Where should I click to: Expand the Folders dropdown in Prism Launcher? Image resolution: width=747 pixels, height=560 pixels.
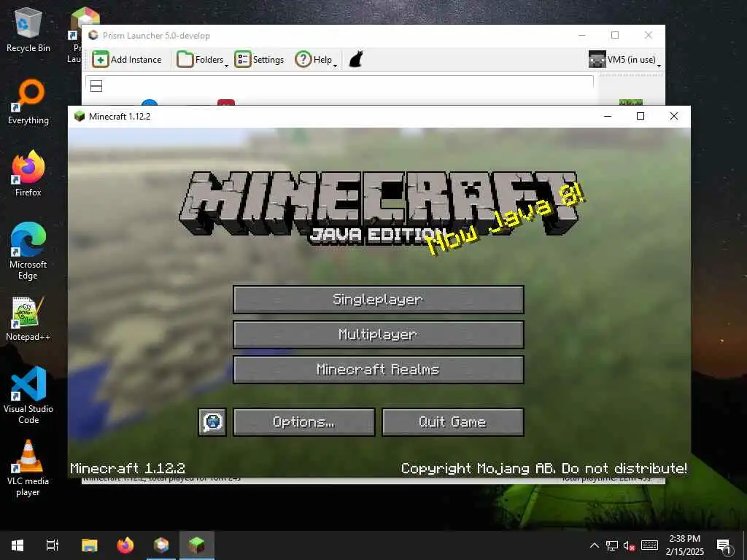pos(202,60)
